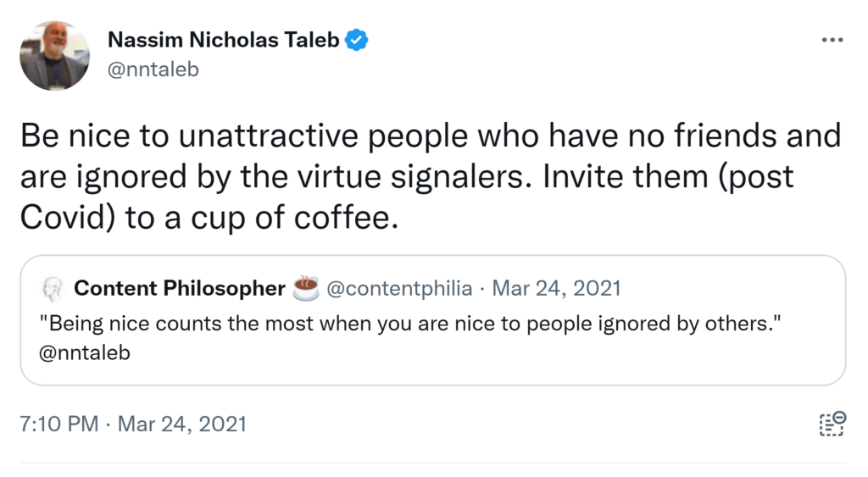Open the @contentphilia handle
Screen dimensions: 868x477
pos(399,289)
